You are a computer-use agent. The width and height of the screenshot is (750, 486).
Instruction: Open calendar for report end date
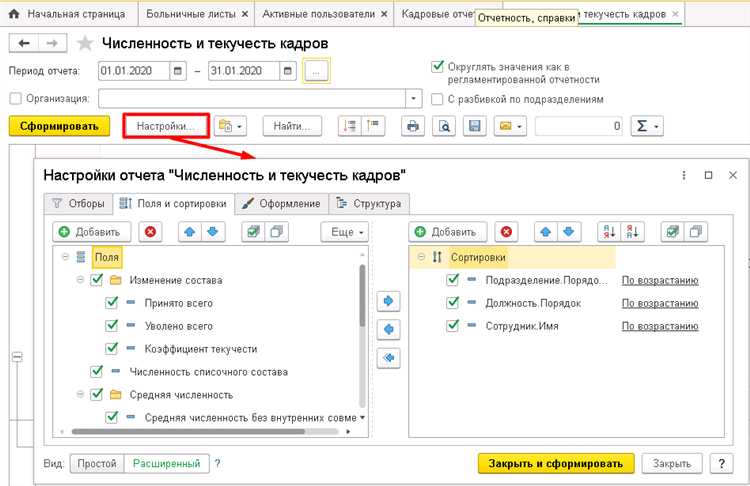pos(287,71)
